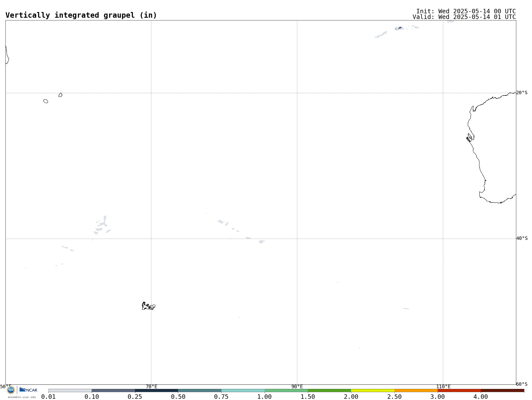This screenshot has width=532, height=400.
Task: Click the 2.50 colorbar tick label
Action: pyautogui.click(x=394, y=397)
